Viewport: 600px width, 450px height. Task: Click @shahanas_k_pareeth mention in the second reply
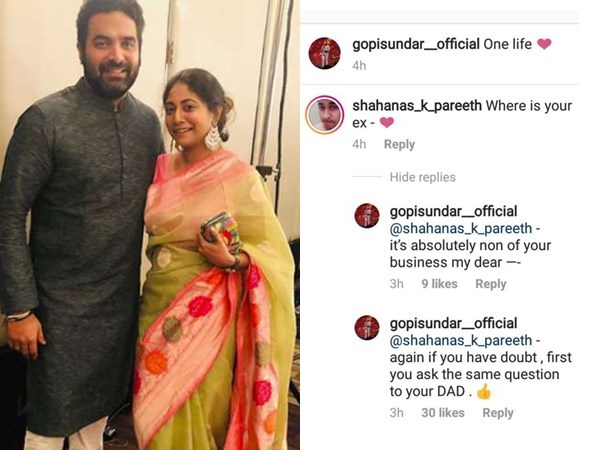461,341
